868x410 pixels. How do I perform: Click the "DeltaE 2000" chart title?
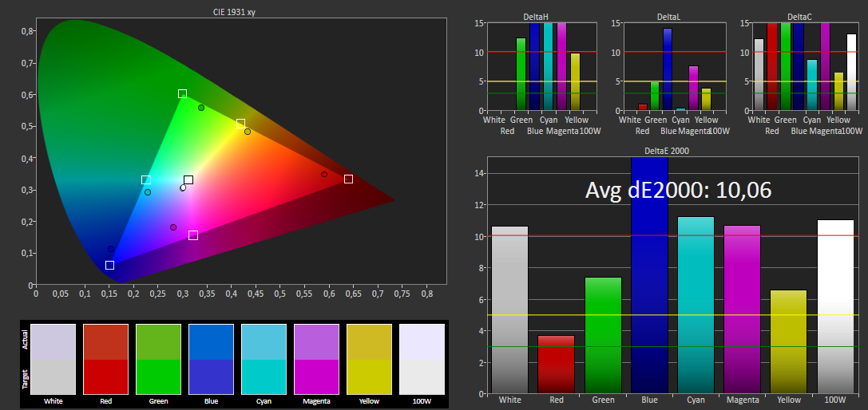(667, 151)
